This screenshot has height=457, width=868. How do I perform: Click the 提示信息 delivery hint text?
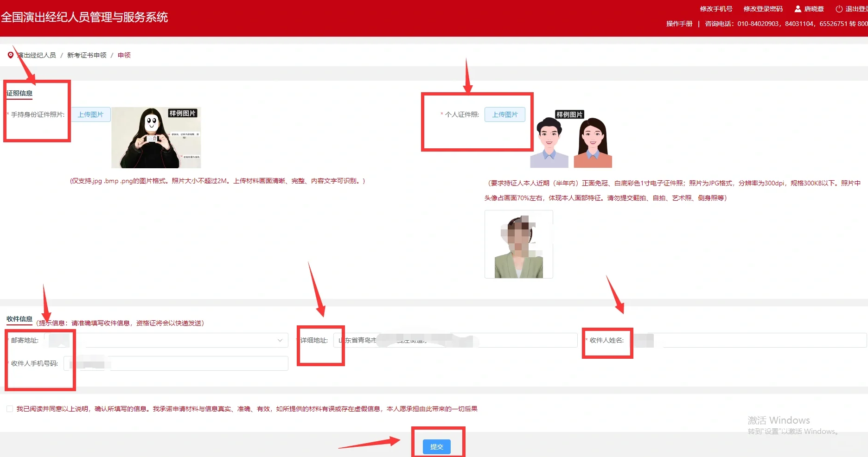120,323
